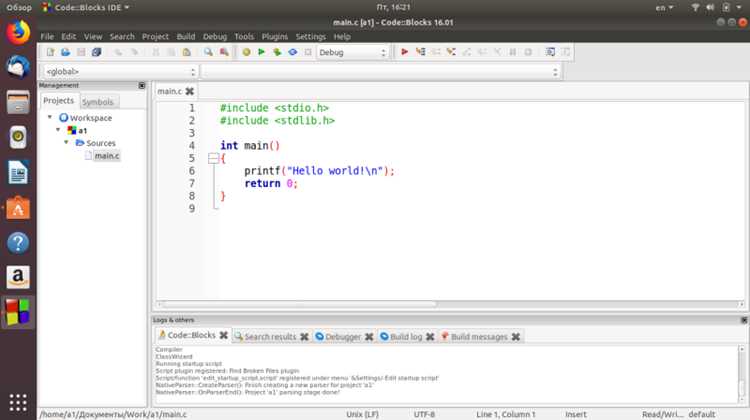This screenshot has height=420, width=750.
Task: Run the program with green arrow
Action: (261, 52)
